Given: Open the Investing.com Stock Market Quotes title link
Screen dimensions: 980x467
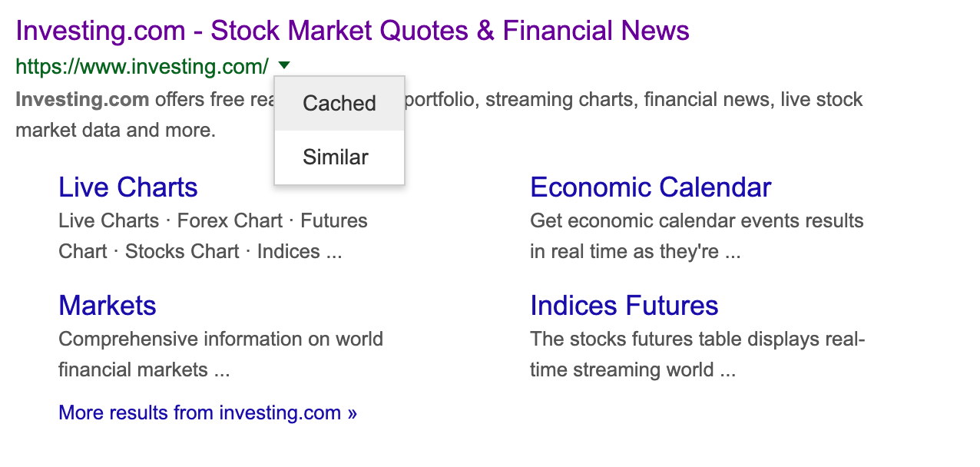Looking at the screenshot, I should click(x=352, y=31).
